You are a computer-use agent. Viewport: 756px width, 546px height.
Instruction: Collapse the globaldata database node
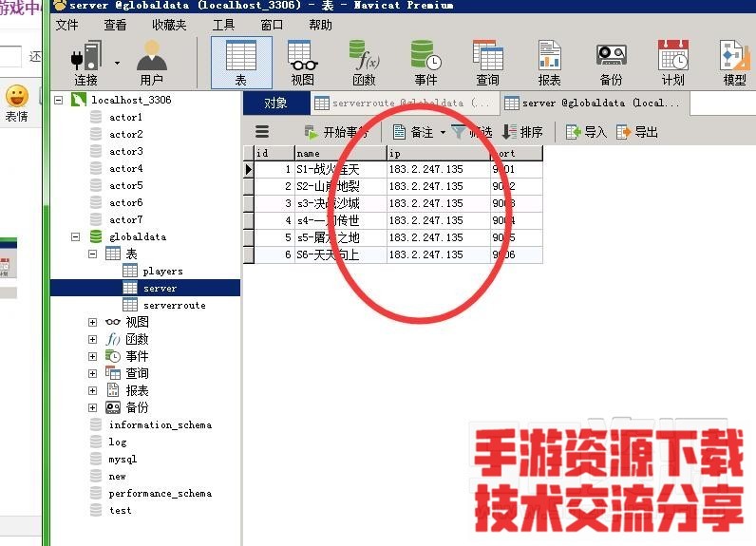coord(76,236)
